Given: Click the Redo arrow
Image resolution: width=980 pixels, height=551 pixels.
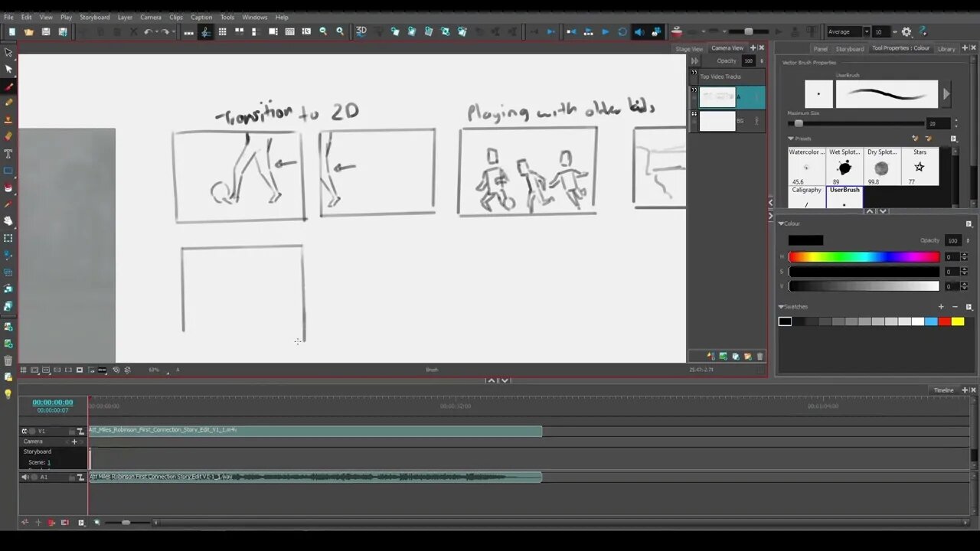Looking at the screenshot, I should point(165,31).
